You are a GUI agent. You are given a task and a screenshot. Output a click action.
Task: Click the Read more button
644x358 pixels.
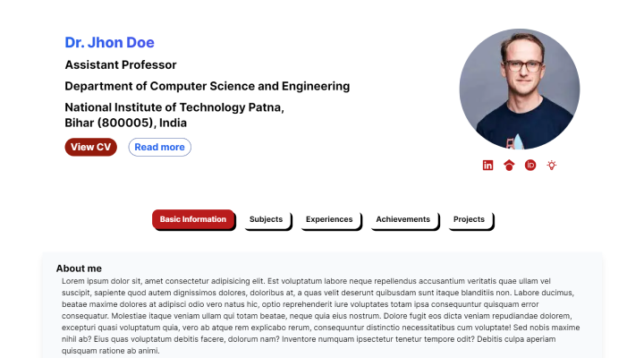[x=159, y=147]
